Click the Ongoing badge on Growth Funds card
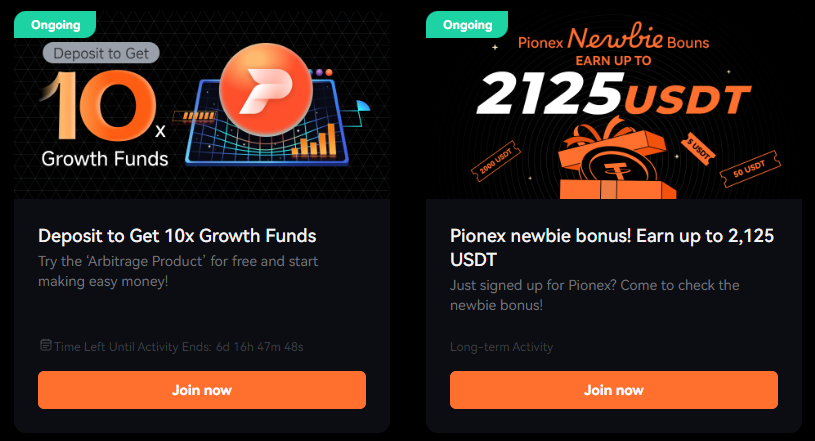The width and height of the screenshot is (815, 441). pyautogui.click(x=55, y=24)
